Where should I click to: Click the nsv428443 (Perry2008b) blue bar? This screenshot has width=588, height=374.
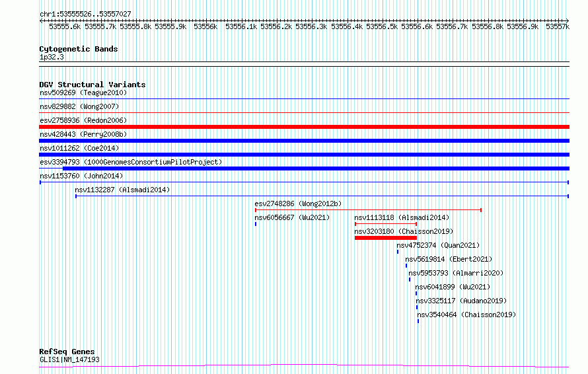[304, 141]
